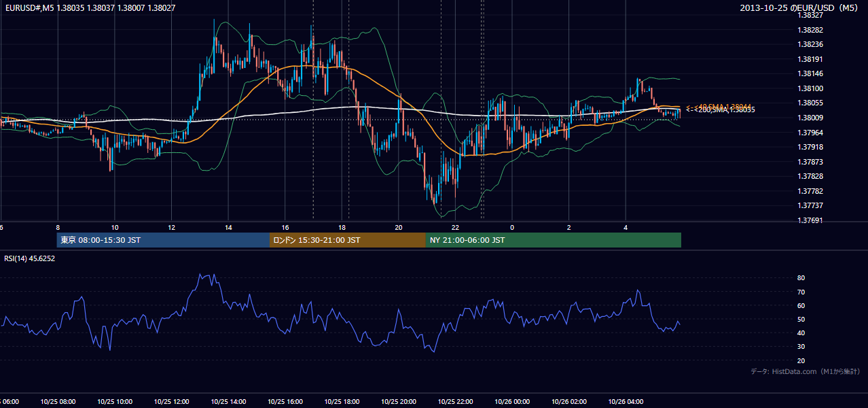Click price axis label 1.37964

pos(810,133)
